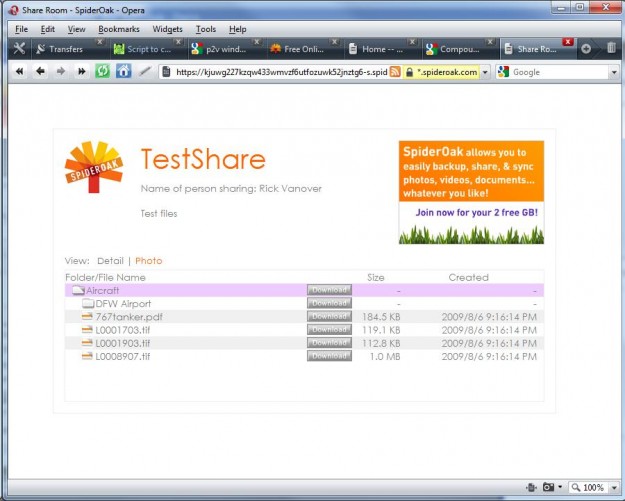Close the Share Ro... tab
The image size is (625, 501).
coord(568,42)
